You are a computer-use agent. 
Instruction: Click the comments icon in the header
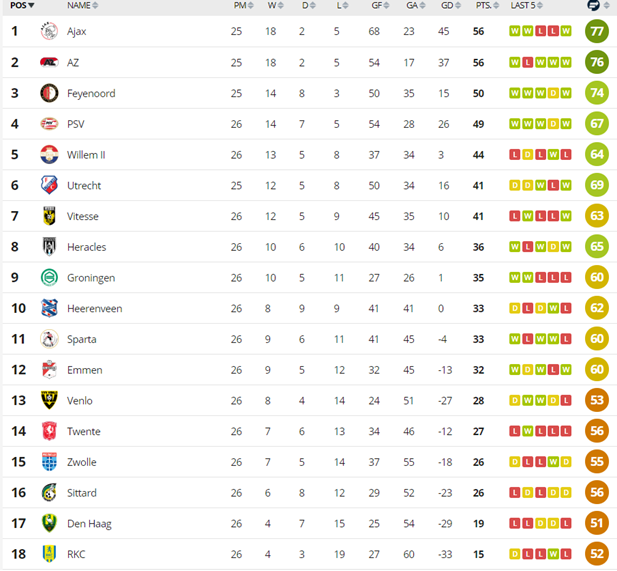click(593, 5)
